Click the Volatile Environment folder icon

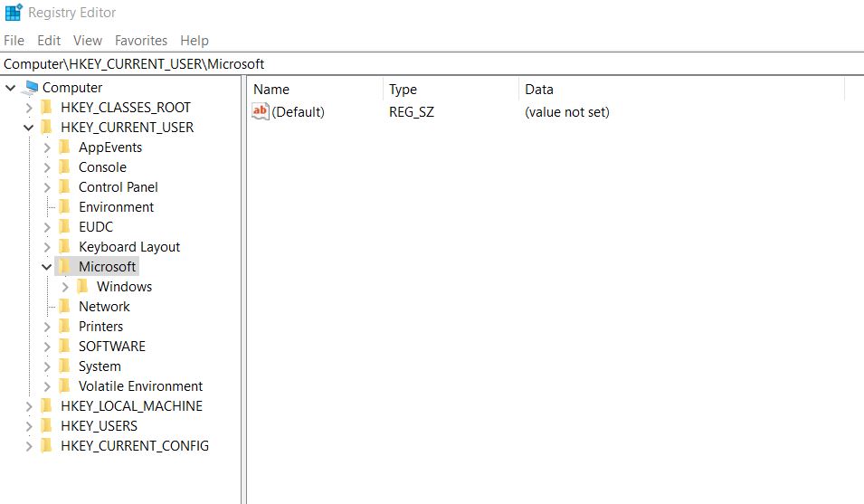point(64,385)
